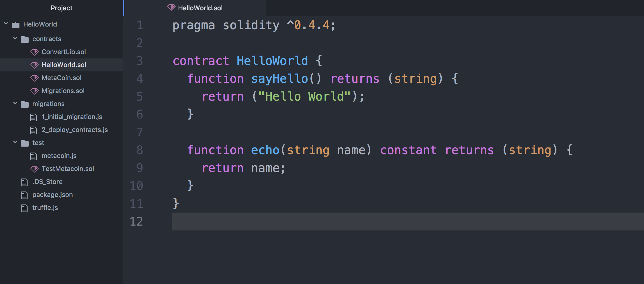644x284 pixels.
Task: Collapse the contracts folder chevron
Action: tap(15, 38)
